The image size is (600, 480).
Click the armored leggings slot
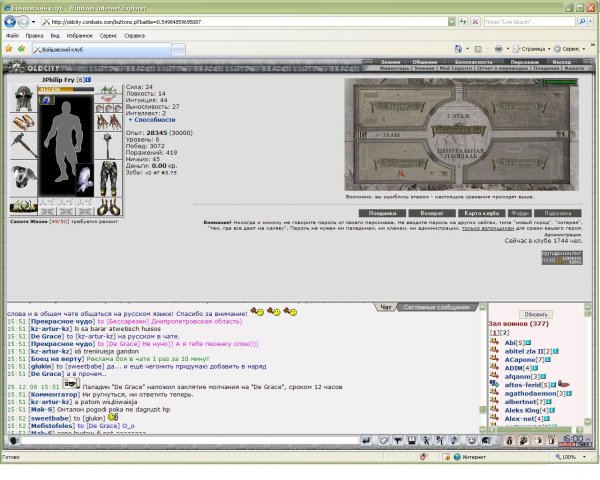tap(109, 178)
